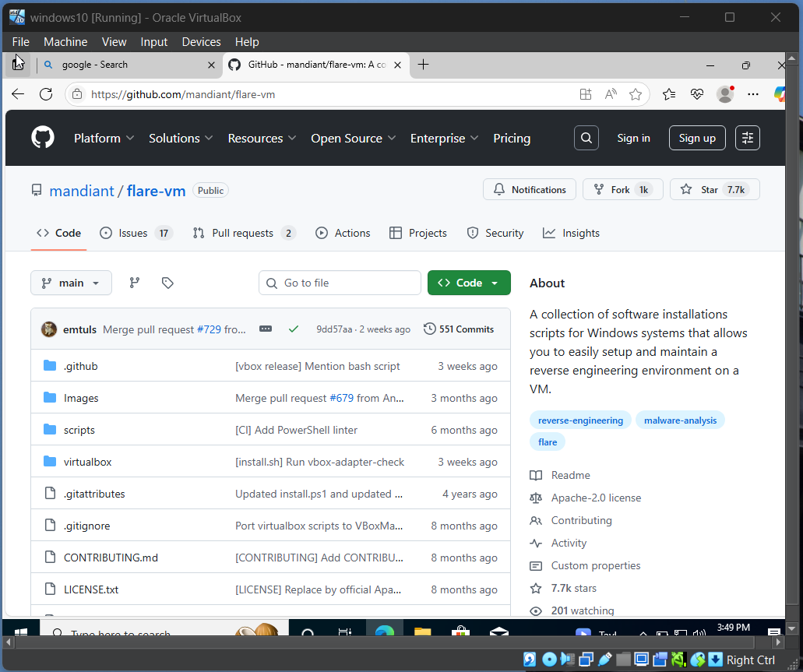Open the VirtualBox Devices menu
This screenshot has height=672, width=803.
coord(201,42)
